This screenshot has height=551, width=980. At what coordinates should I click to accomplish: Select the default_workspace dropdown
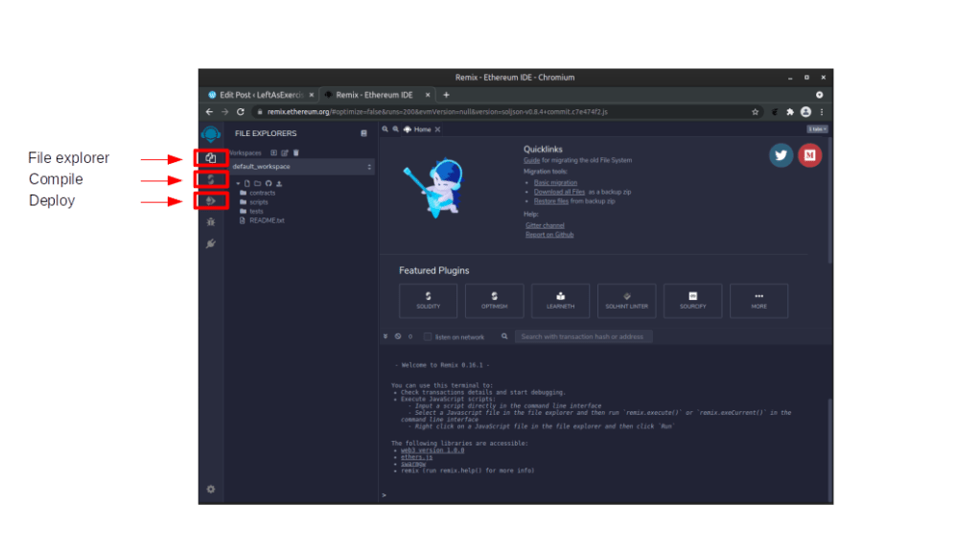299,167
